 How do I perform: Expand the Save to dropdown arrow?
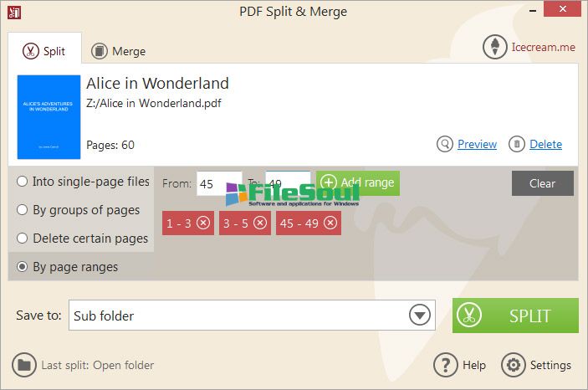pyautogui.click(x=420, y=315)
